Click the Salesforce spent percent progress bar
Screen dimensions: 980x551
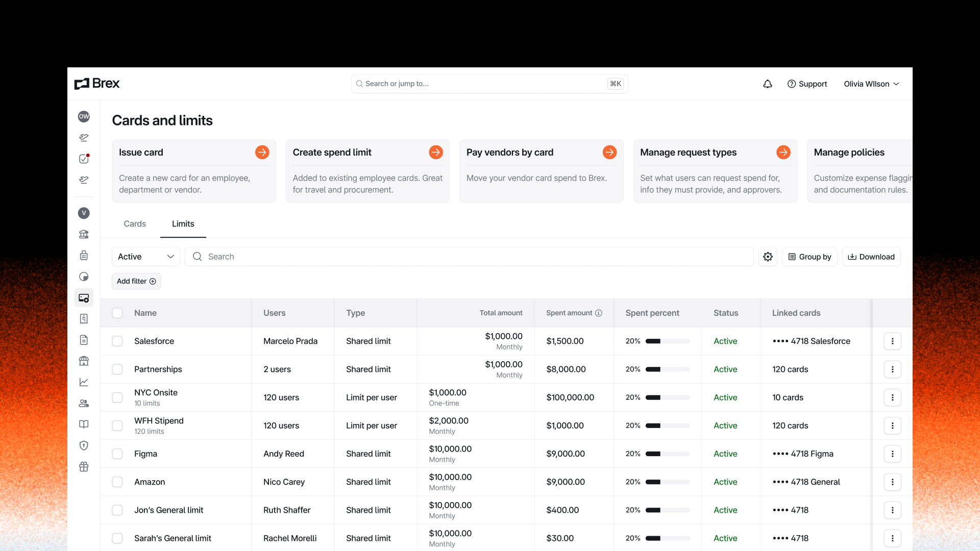(668, 341)
